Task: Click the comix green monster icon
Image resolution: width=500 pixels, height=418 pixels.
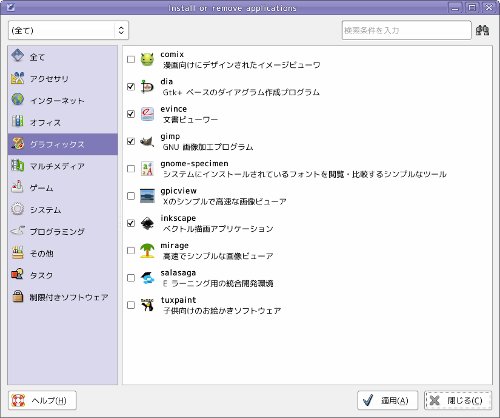Action: pyautogui.click(x=147, y=59)
